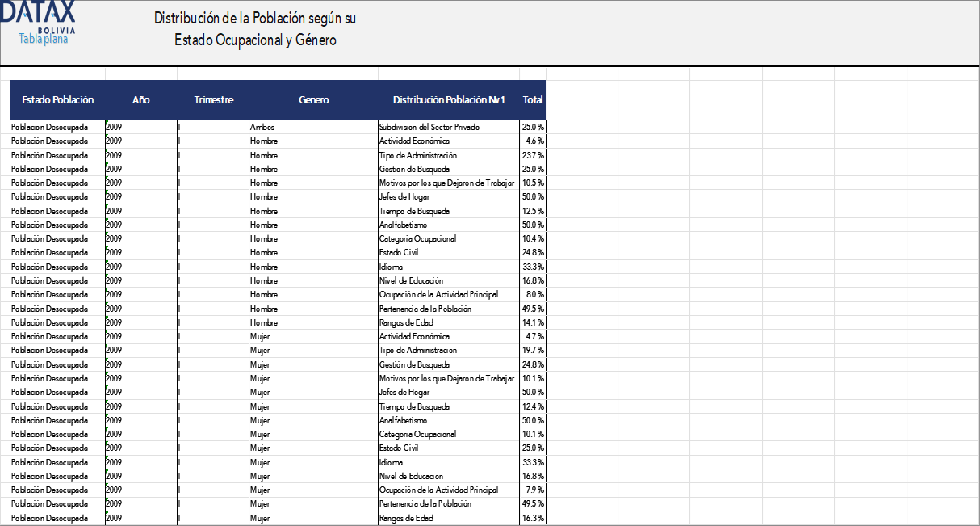Click the DATAX Bolivia logo

click(x=38, y=16)
